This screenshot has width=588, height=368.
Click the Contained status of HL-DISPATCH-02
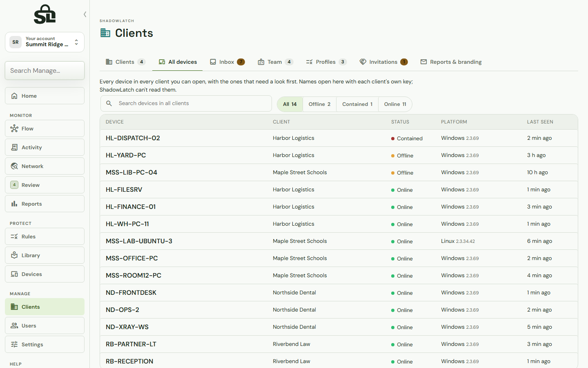pyautogui.click(x=407, y=138)
